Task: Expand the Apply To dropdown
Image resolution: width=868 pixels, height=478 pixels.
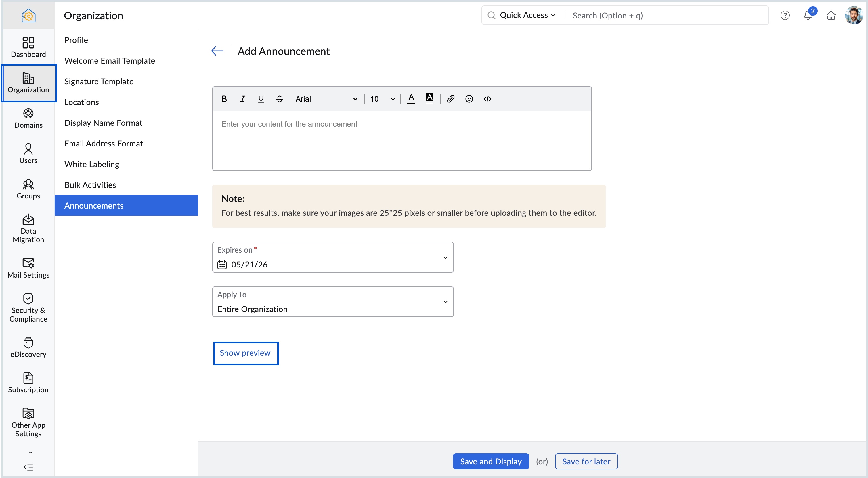Action: click(x=332, y=301)
